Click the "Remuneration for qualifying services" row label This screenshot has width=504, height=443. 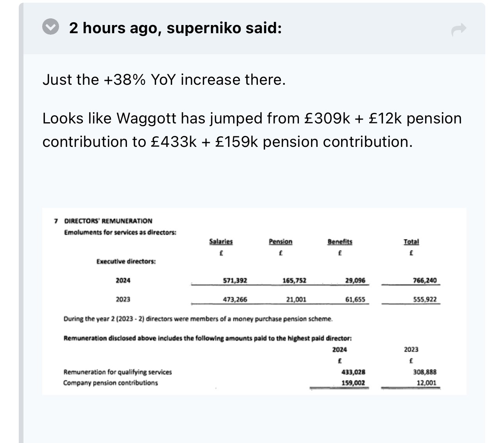[x=118, y=372]
